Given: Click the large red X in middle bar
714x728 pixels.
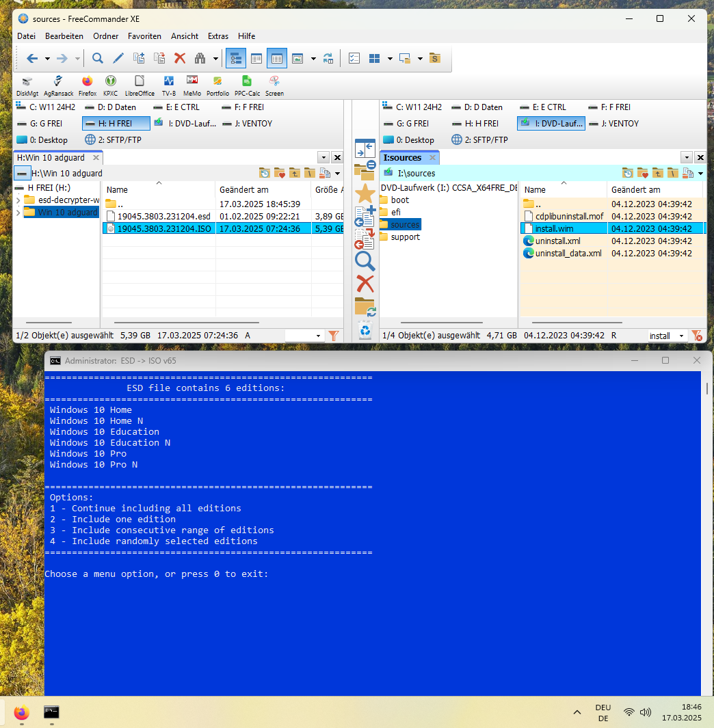Looking at the screenshot, I should pos(365,283).
